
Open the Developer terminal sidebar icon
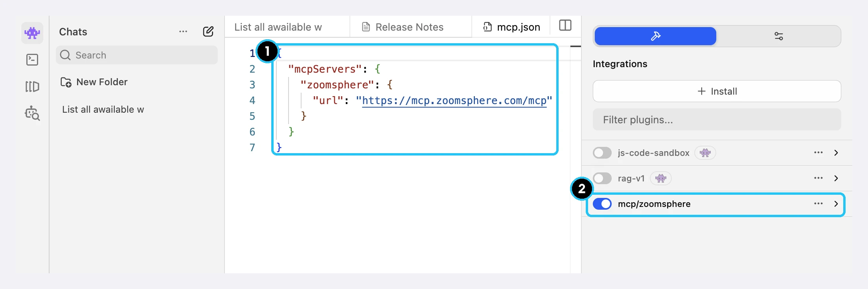32,60
